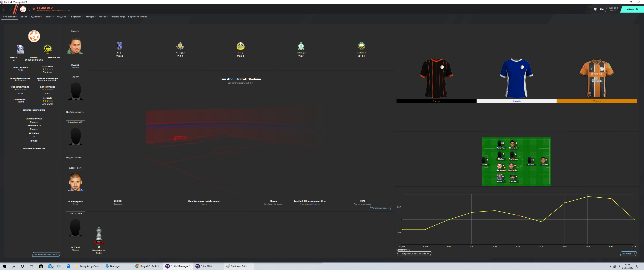
Task: Switch to the Sin título - Paint window
Action: [x=238, y=266]
